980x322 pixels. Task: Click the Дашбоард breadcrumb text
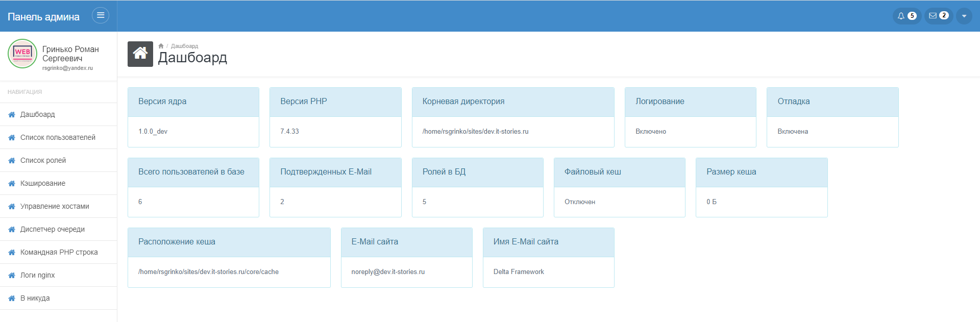184,46
